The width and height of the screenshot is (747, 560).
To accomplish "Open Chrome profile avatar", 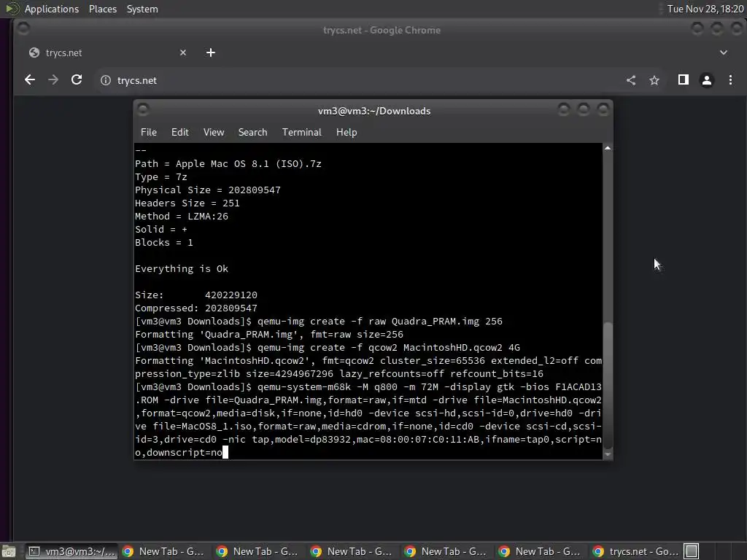I will [x=706, y=80].
